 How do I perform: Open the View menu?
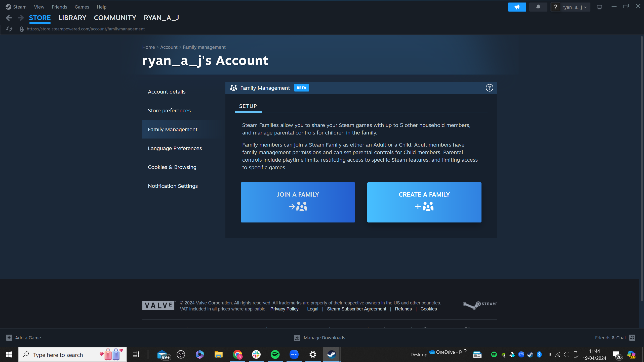pos(39,7)
